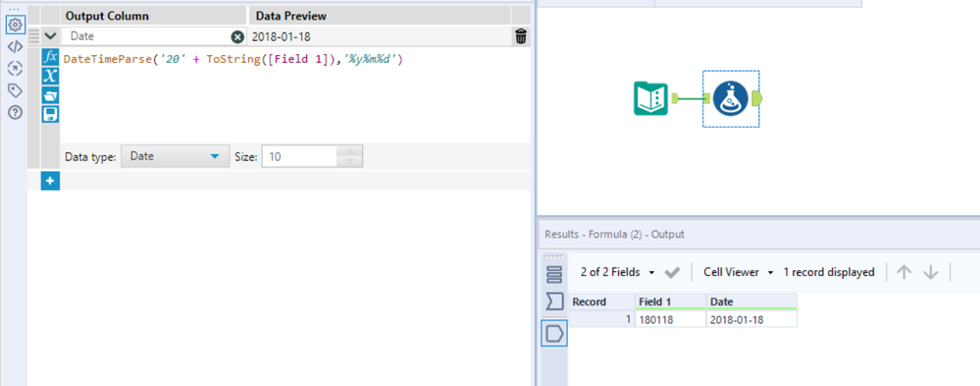This screenshot has width=980, height=386.
Task: Click the Results window grip dots
Action: pos(553,256)
